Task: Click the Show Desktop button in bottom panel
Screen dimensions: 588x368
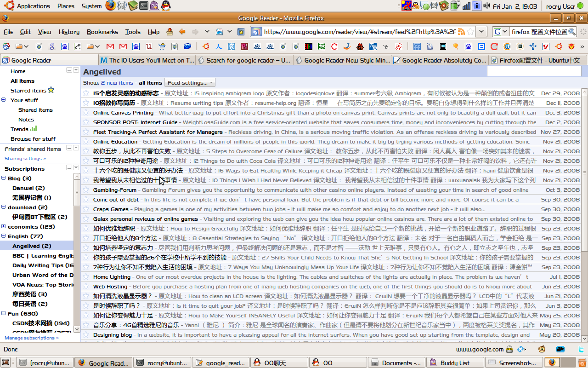Action: tap(6, 362)
